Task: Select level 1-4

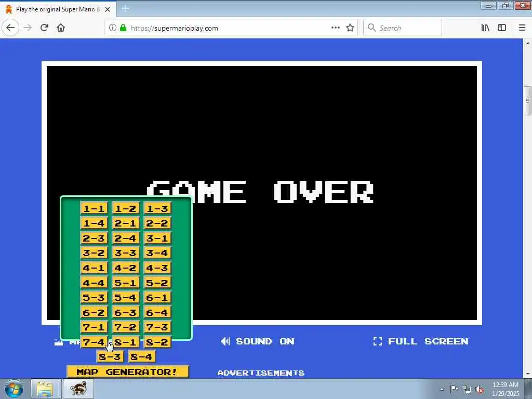Action: [94, 223]
